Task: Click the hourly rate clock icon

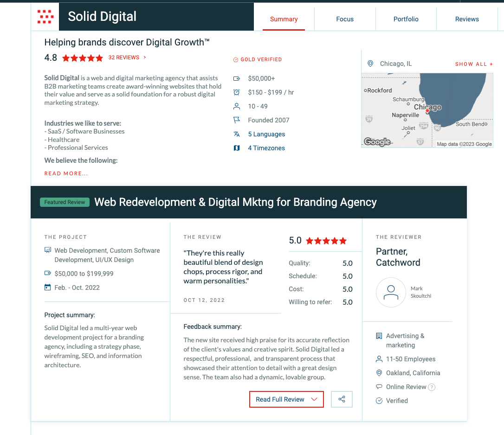Action: [237, 93]
